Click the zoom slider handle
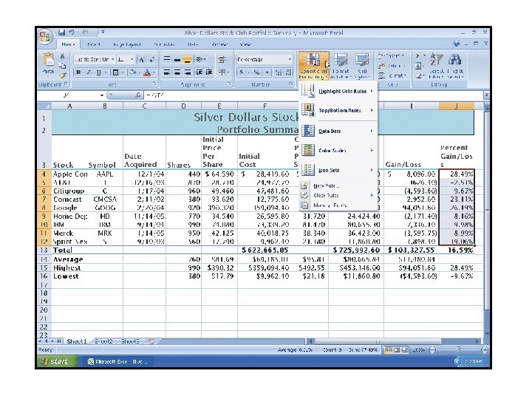The image size is (532, 399). click(x=458, y=349)
